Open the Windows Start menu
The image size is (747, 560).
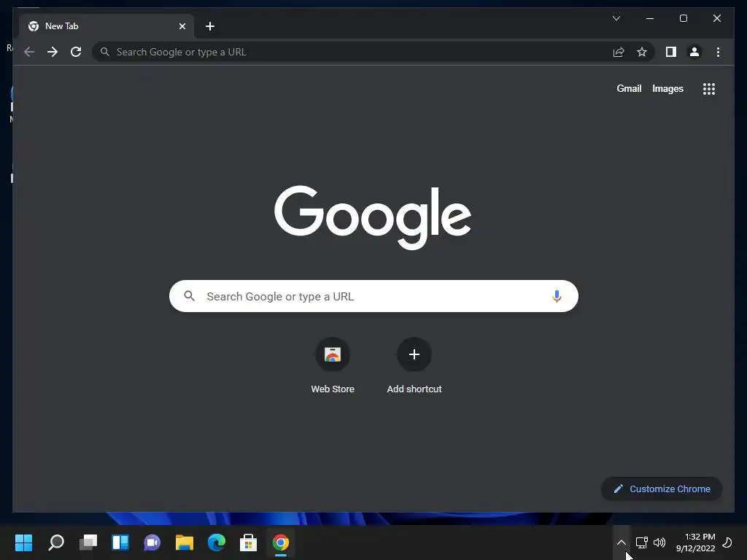(x=24, y=542)
